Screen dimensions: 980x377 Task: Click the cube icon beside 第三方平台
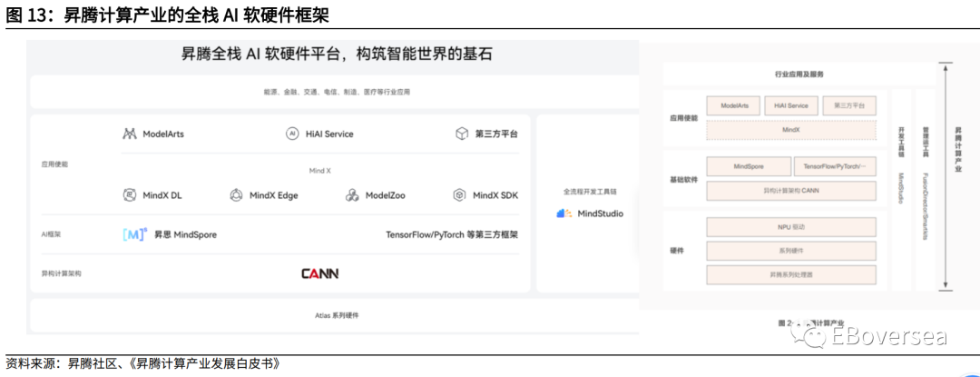462,134
